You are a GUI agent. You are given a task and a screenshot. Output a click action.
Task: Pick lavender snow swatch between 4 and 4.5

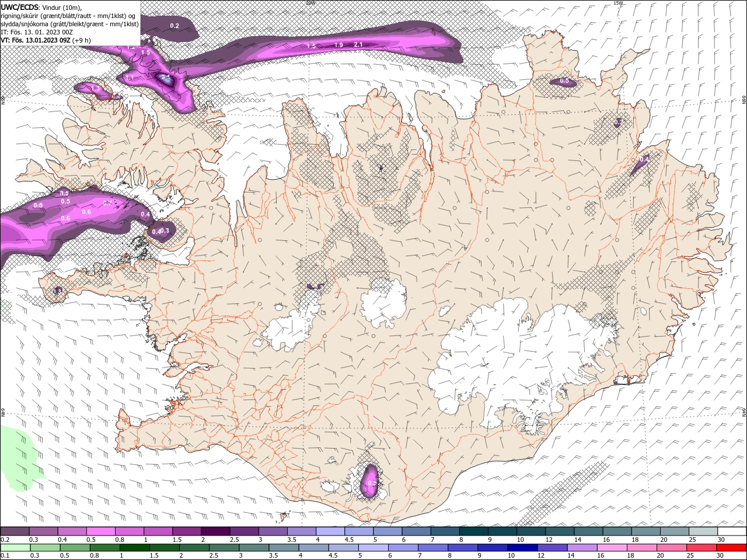(x=330, y=531)
